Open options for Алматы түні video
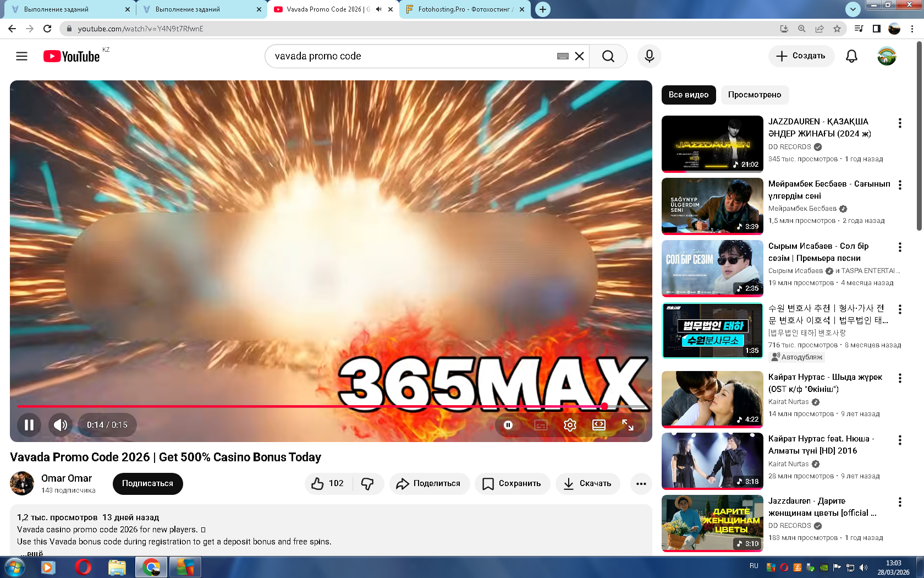924x578 pixels. click(x=900, y=440)
